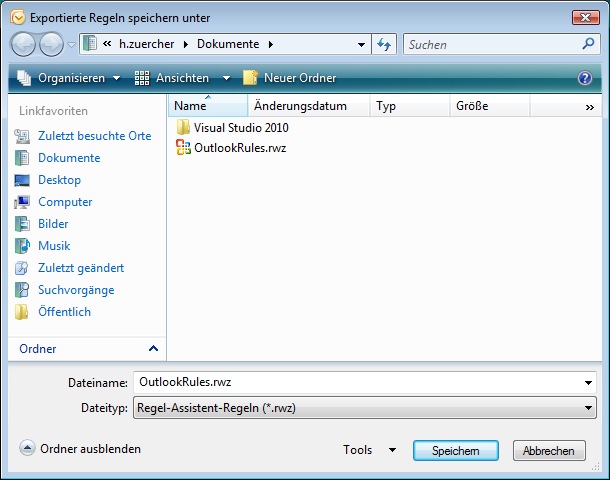Click into the Suchen search field

tap(494, 44)
